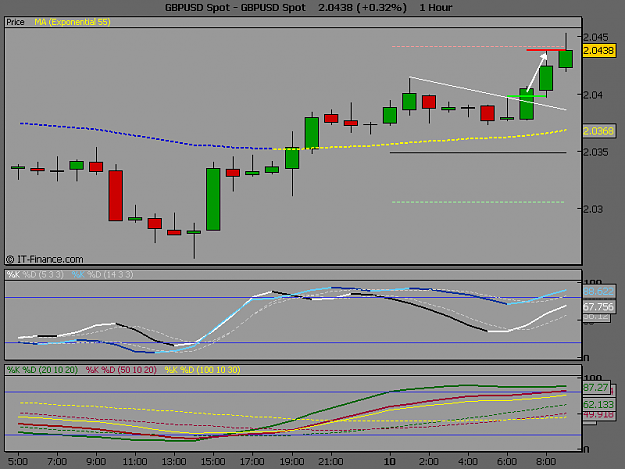Click the short red horizontal line near 2.0438

546,50
